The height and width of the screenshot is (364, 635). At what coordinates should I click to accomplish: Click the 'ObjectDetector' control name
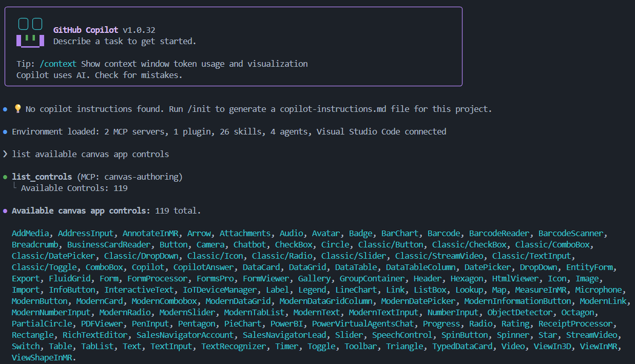coord(520,313)
